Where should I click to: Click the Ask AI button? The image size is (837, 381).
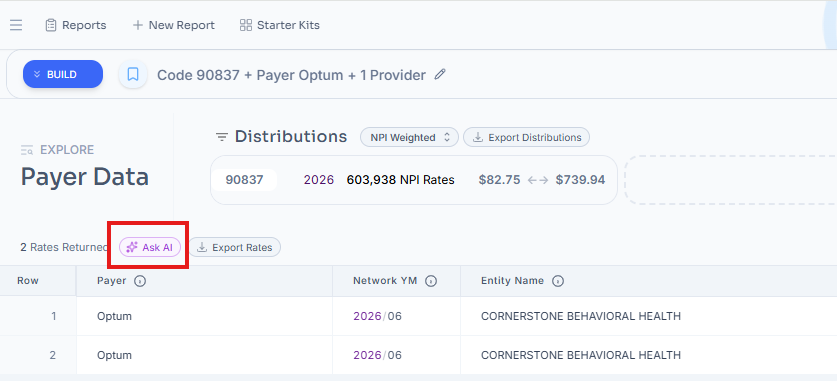tap(150, 248)
